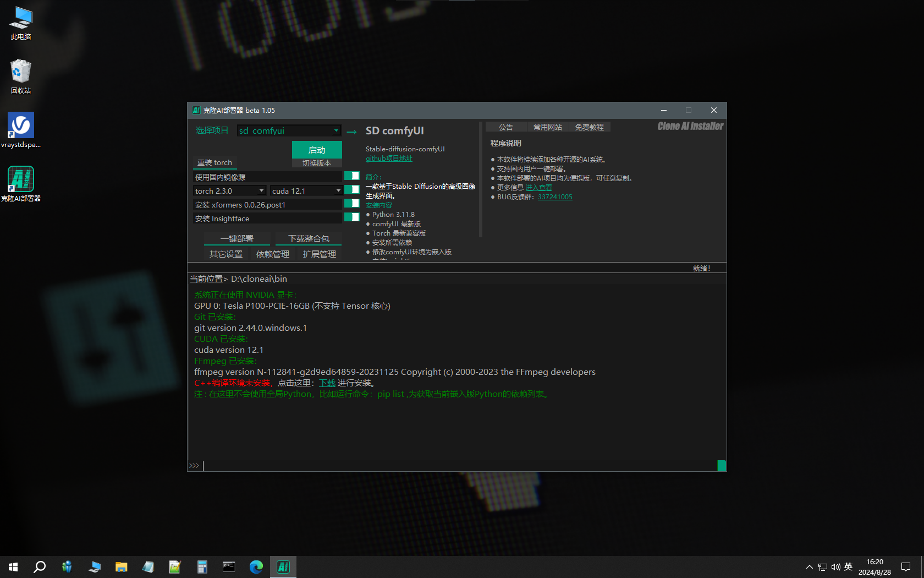The width and height of the screenshot is (924, 578).
Task: Click the project description scrollbar
Action: click(481, 179)
